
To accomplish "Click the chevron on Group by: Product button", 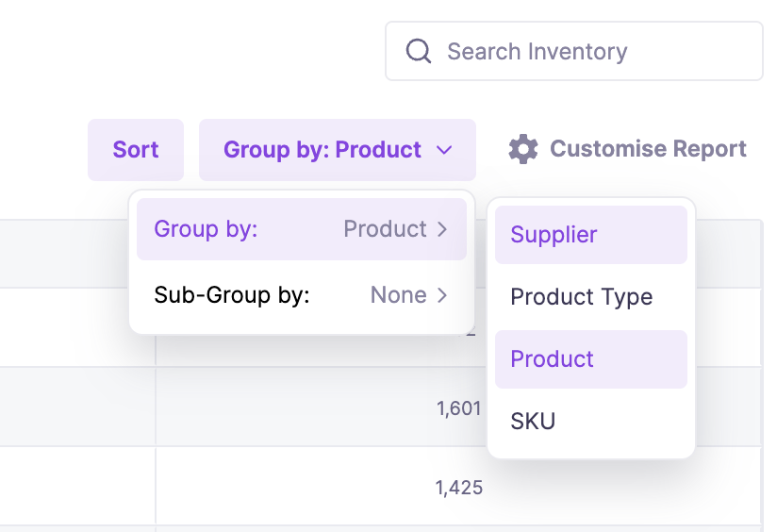I will coord(445,150).
